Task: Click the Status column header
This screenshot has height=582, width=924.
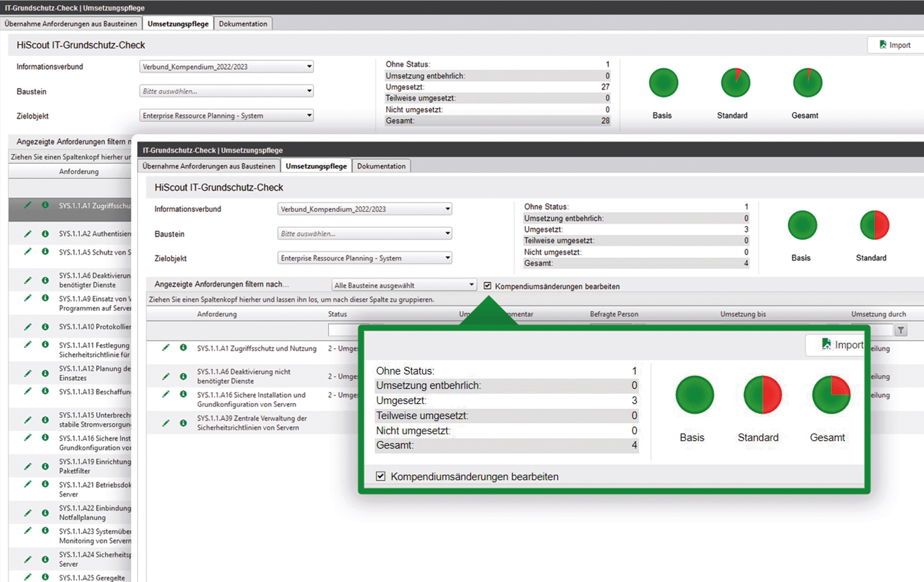Action: point(337,314)
